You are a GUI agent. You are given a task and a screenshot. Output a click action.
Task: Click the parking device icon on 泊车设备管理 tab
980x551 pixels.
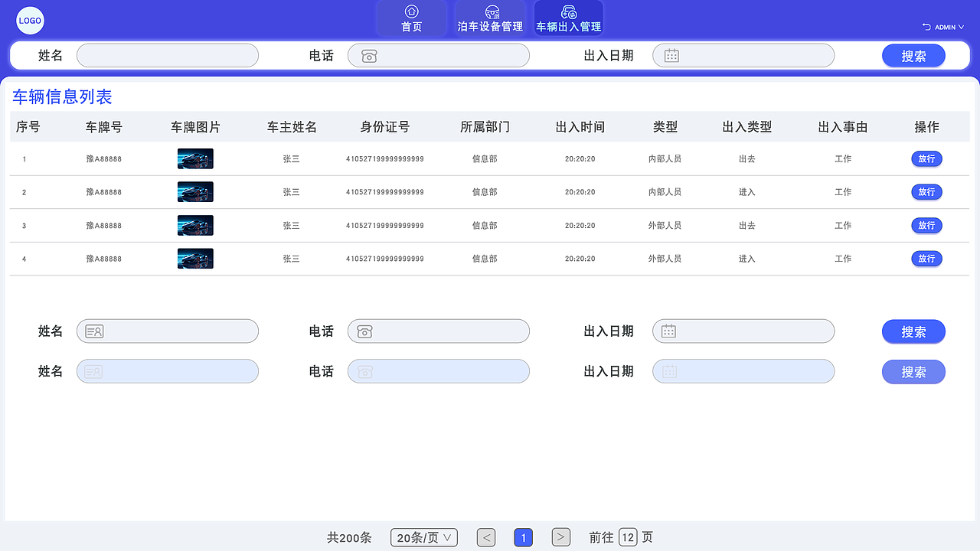coord(489,11)
